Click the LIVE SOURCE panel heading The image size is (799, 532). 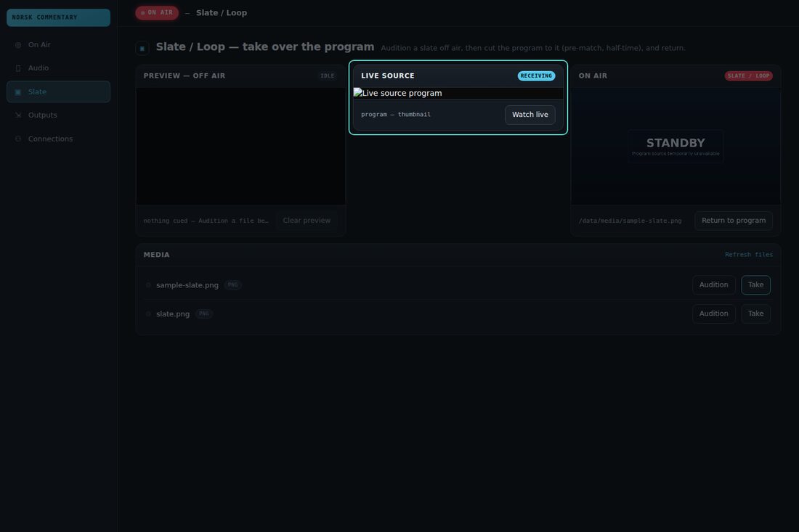388,76
